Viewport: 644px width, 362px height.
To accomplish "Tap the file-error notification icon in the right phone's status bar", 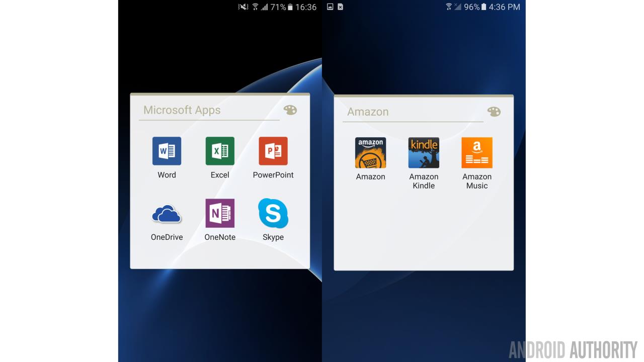I will (341, 7).
